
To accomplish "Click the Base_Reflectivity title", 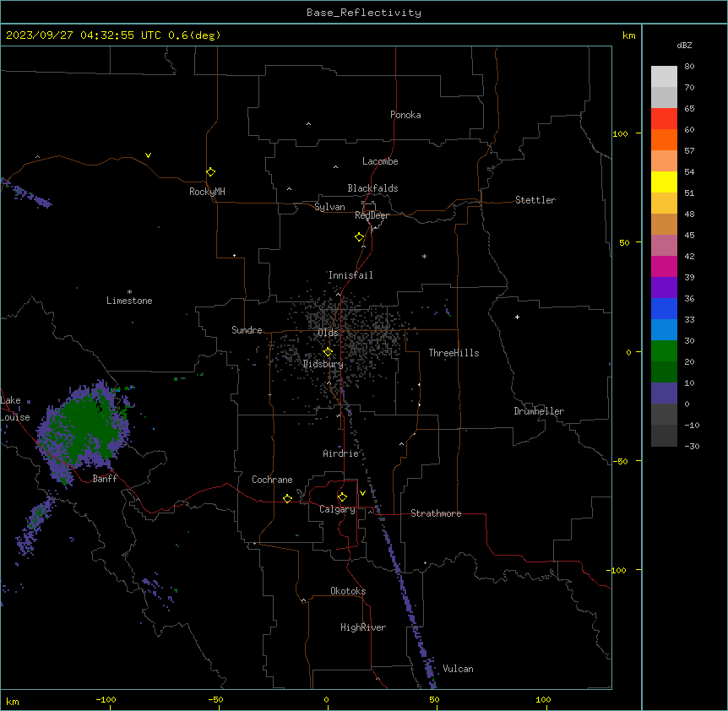I will pyautogui.click(x=364, y=13).
